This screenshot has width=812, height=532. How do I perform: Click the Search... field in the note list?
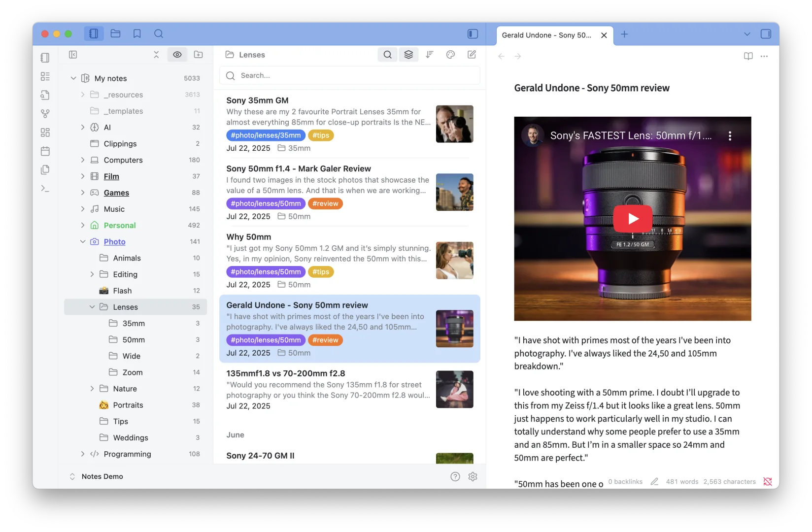[350, 75]
